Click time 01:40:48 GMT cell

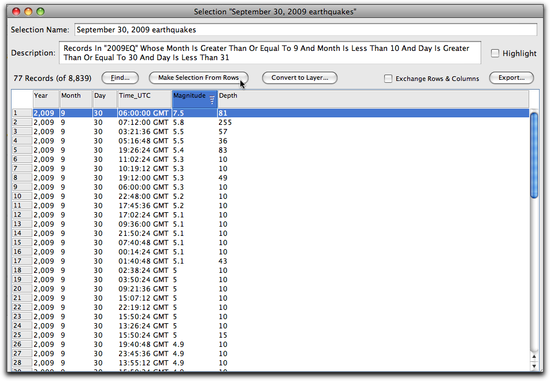pos(144,261)
